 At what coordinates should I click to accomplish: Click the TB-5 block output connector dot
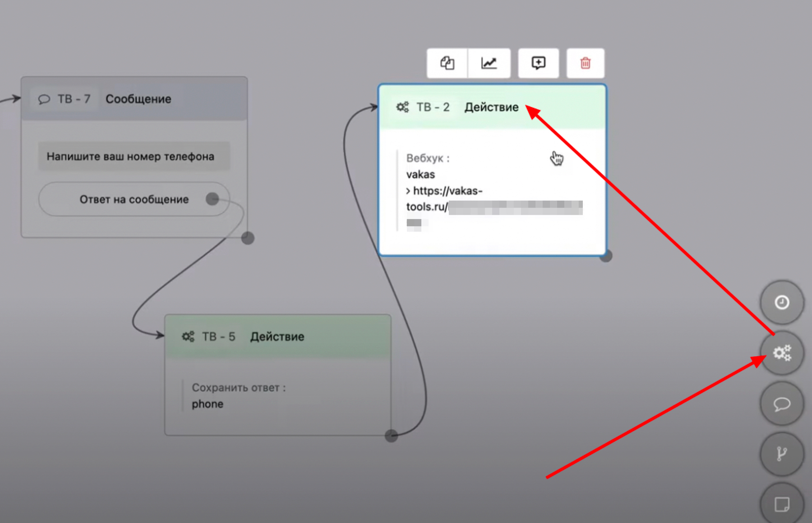click(x=391, y=436)
